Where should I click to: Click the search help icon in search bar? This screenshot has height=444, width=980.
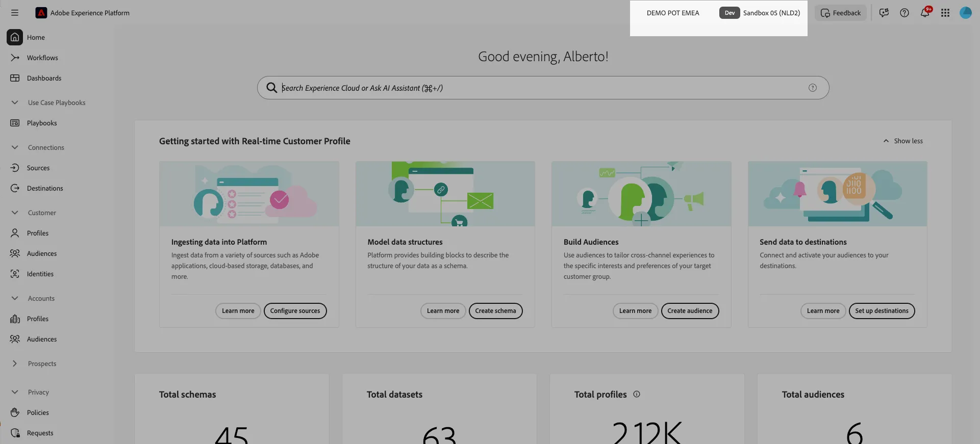813,88
